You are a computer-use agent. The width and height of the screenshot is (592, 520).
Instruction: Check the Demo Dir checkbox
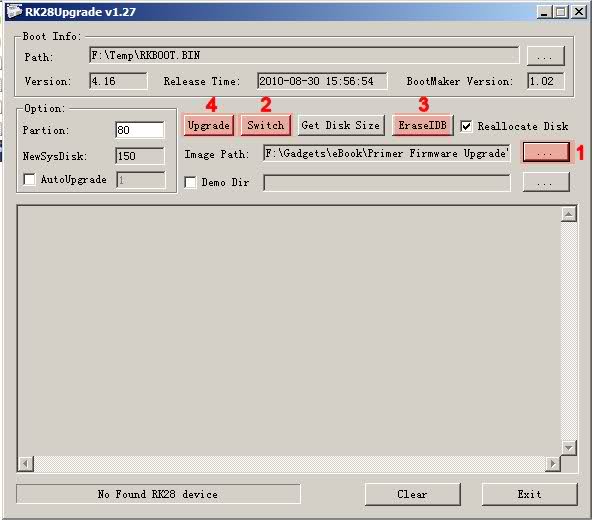coord(190,182)
